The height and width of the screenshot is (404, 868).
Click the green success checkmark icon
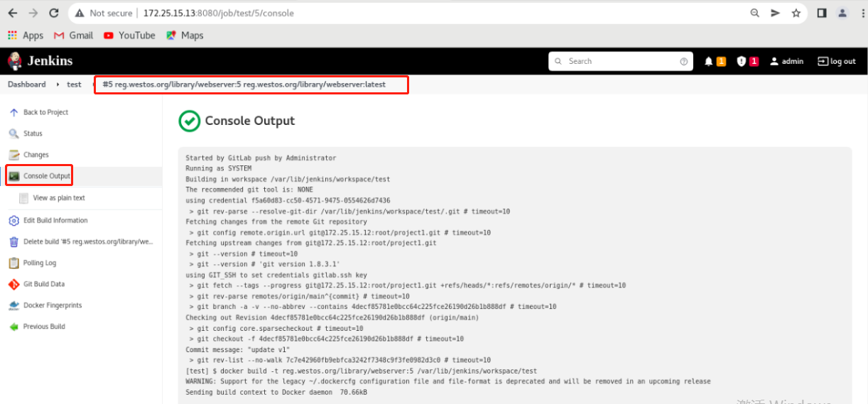pyautogui.click(x=189, y=121)
